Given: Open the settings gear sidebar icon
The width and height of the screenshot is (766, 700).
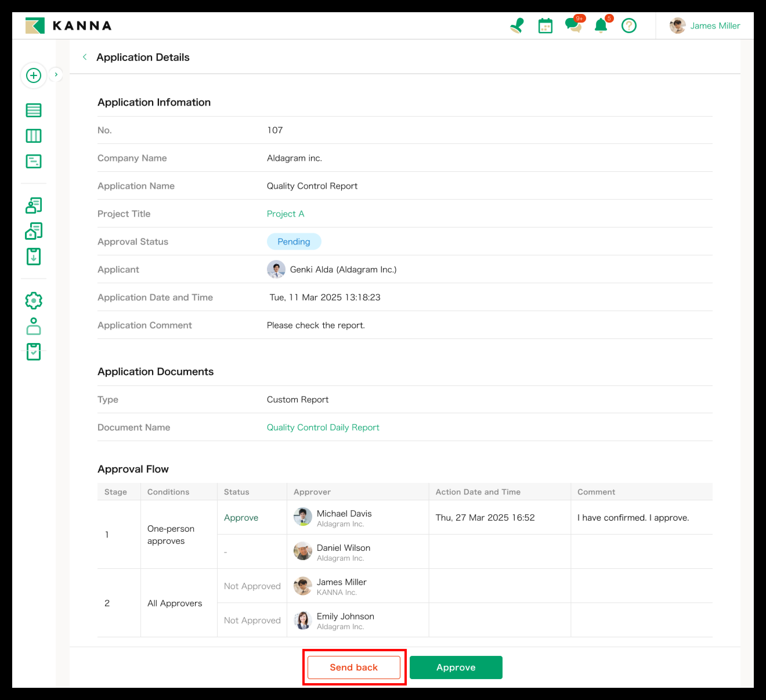Looking at the screenshot, I should pos(34,301).
